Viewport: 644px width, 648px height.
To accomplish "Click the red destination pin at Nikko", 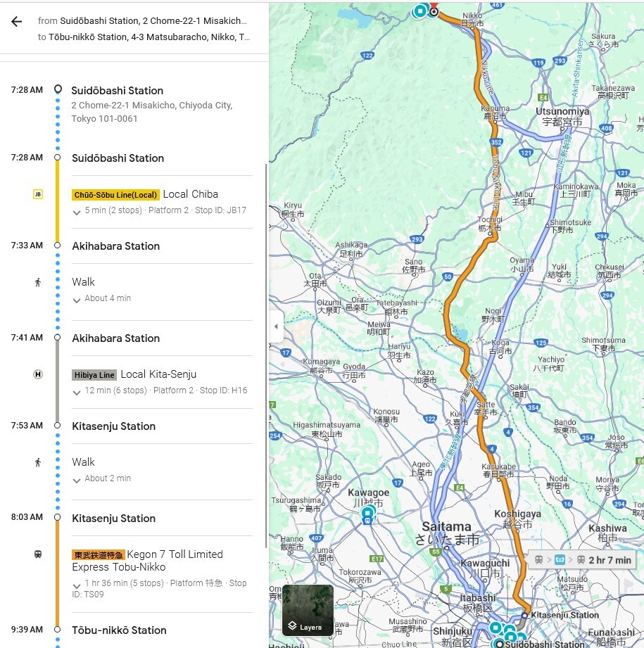I will pyautogui.click(x=434, y=6).
